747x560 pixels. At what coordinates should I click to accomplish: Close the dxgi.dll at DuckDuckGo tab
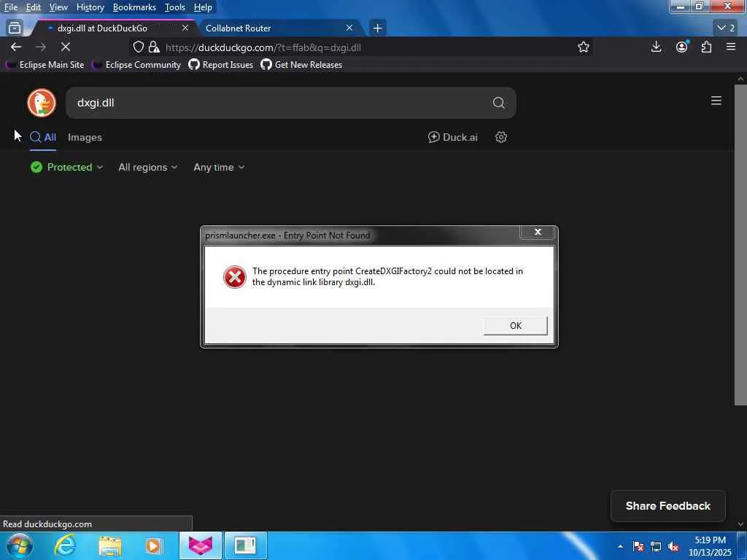click(185, 28)
